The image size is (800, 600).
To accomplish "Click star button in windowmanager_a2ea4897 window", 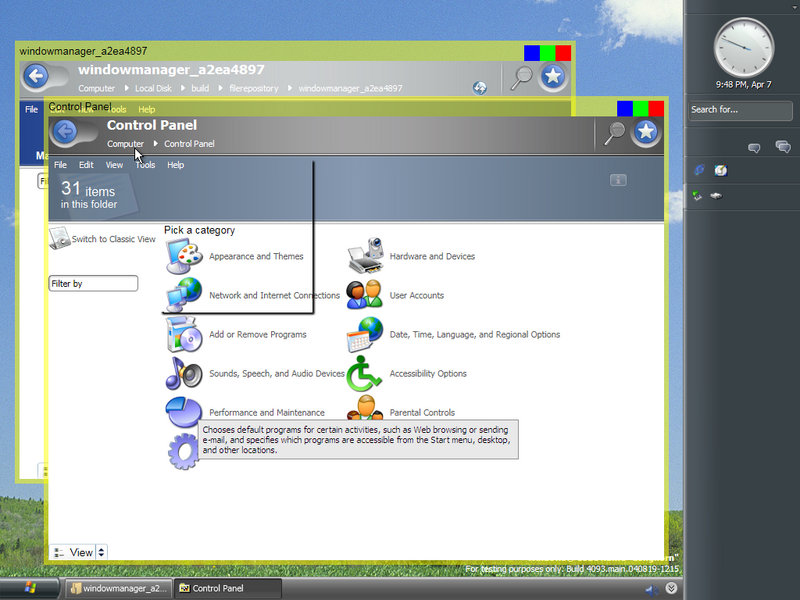I will 553,77.
